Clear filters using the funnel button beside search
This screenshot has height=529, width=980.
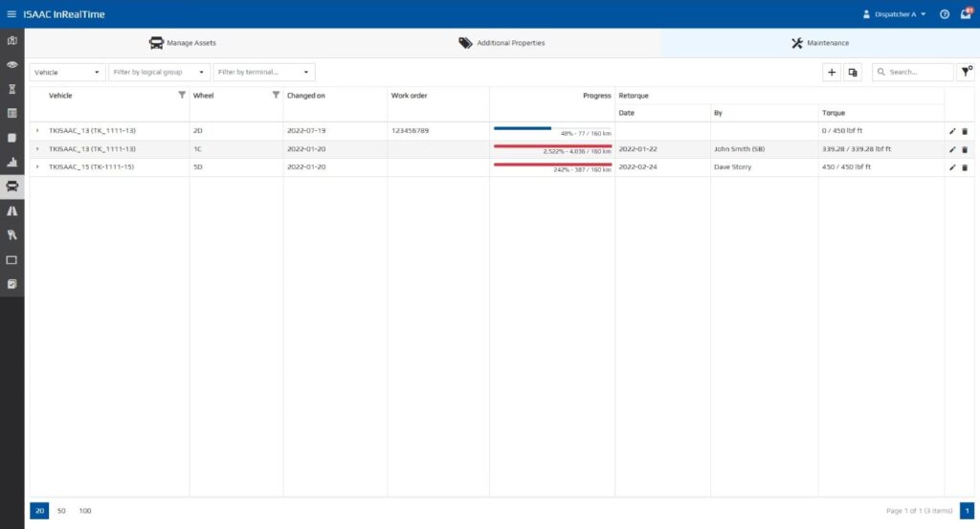tap(966, 72)
